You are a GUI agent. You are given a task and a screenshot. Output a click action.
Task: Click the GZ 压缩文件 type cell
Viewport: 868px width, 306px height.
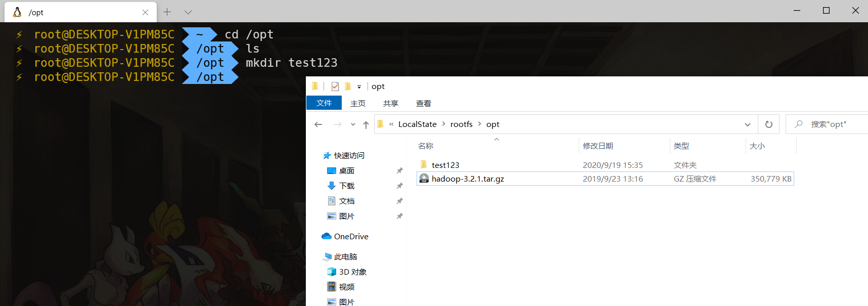[695, 179]
